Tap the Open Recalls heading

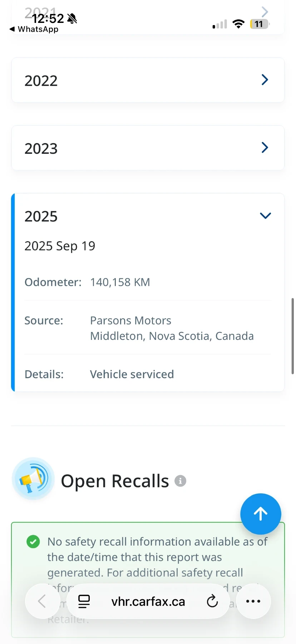pyautogui.click(x=115, y=481)
